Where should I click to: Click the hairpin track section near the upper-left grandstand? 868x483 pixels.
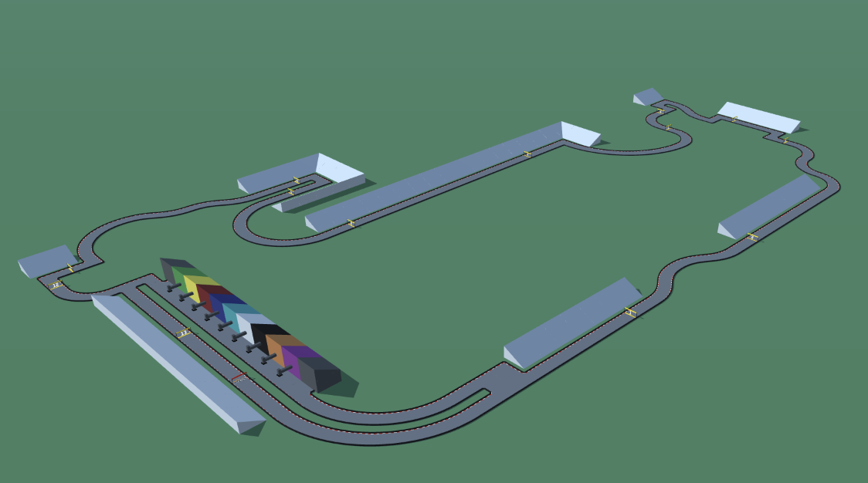pyautogui.click(x=287, y=191)
